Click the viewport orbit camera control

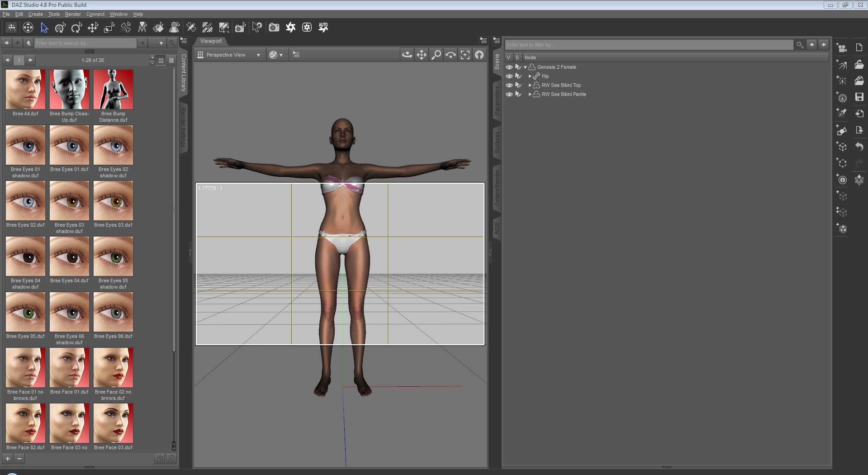407,55
